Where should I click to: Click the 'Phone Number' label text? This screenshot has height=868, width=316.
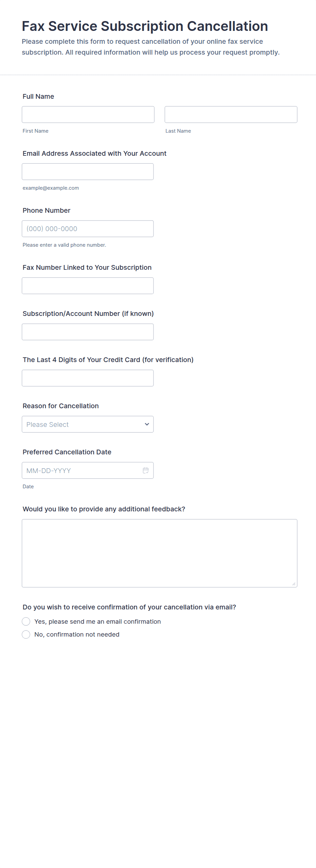tap(47, 210)
